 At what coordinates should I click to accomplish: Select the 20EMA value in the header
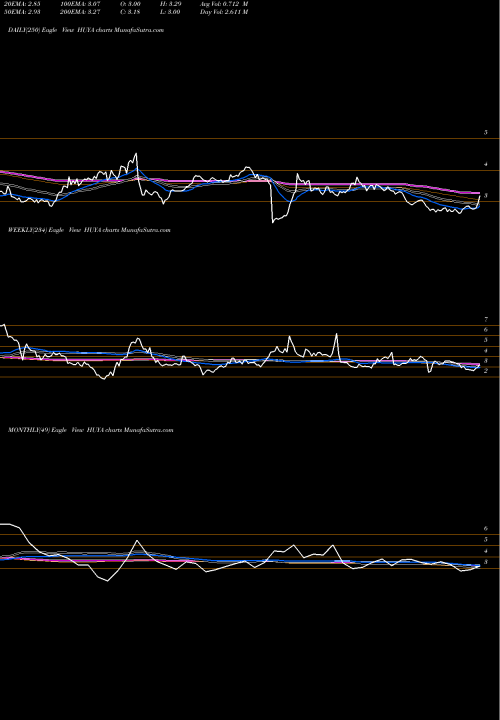23,4
